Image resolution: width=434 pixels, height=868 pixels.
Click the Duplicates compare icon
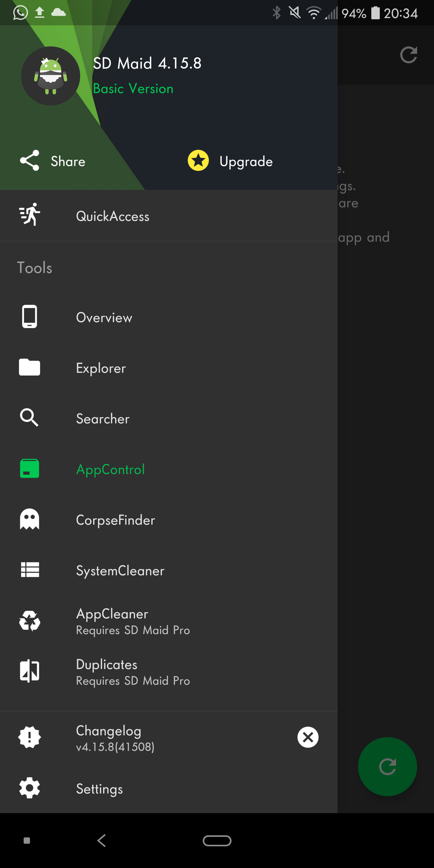(x=30, y=671)
